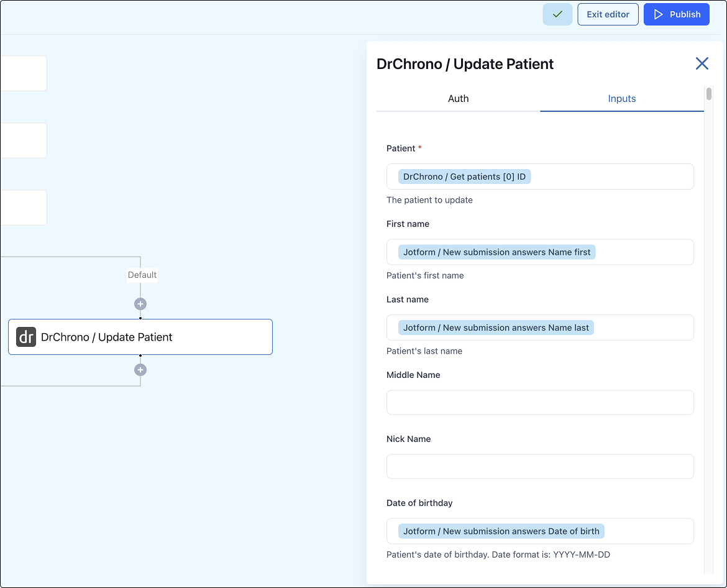Click the Middle Name field label

413,375
